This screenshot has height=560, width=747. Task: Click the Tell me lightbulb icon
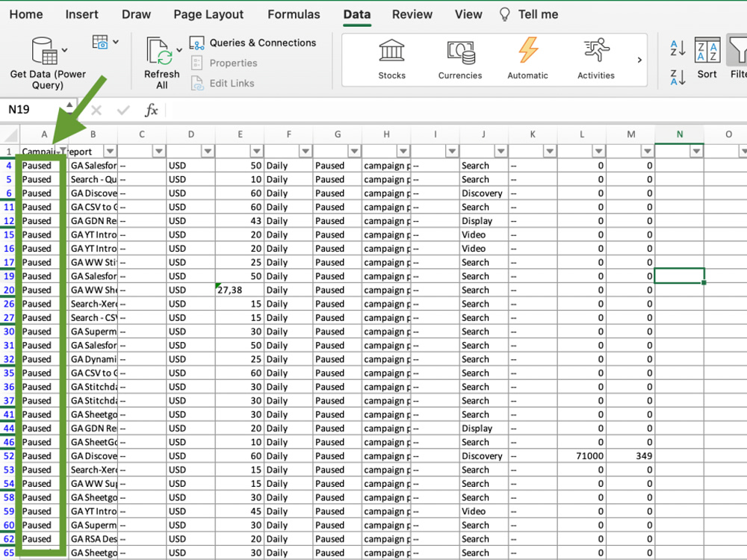coord(504,14)
